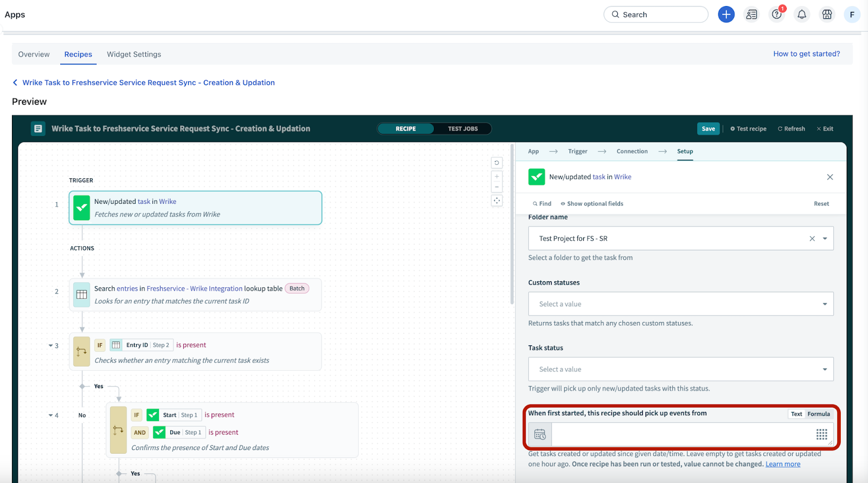868x483 pixels.
Task: Click Wrike trigger icon in step 1
Action: tap(81, 208)
